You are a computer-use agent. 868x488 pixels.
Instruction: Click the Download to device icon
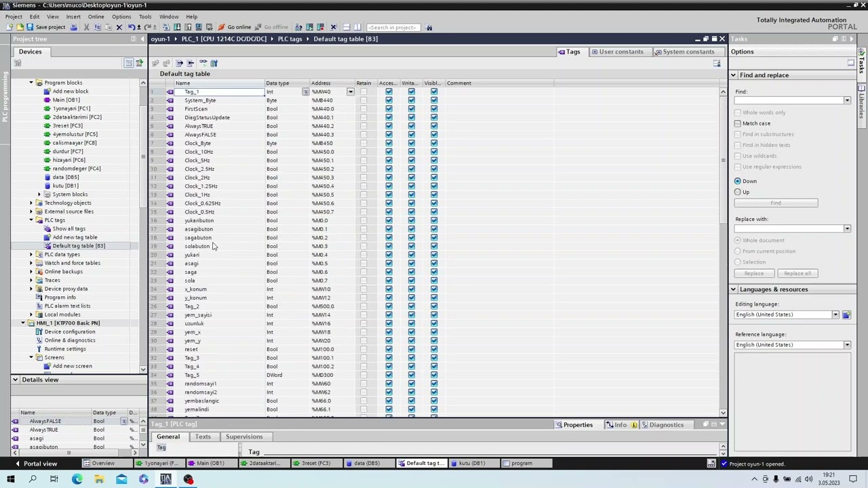click(x=177, y=27)
